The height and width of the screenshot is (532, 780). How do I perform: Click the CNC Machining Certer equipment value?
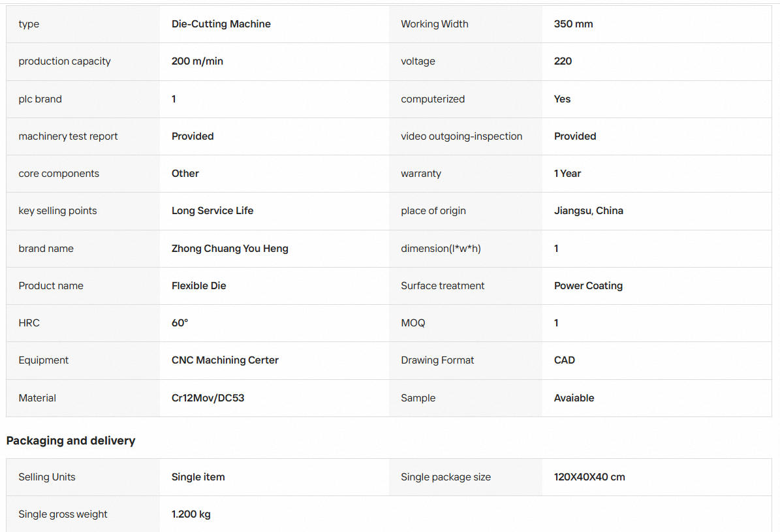coord(225,360)
